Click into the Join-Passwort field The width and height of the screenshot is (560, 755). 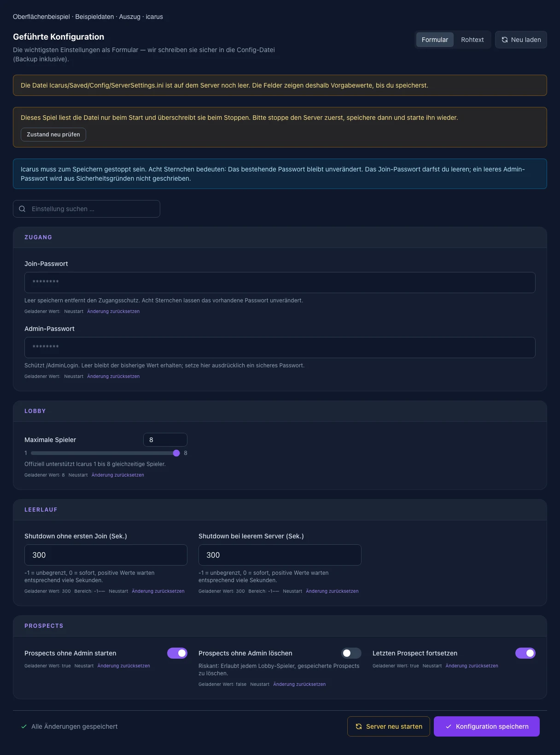pyautogui.click(x=280, y=283)
